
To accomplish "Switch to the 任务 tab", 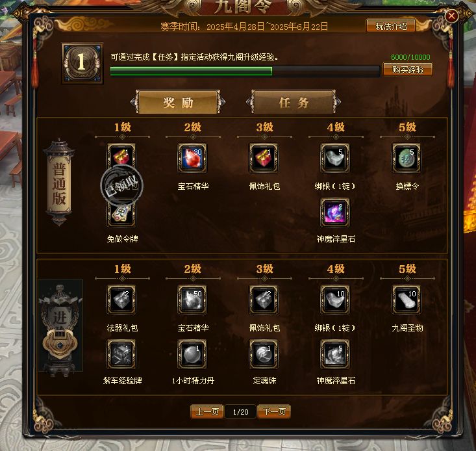I will [294, 102].
